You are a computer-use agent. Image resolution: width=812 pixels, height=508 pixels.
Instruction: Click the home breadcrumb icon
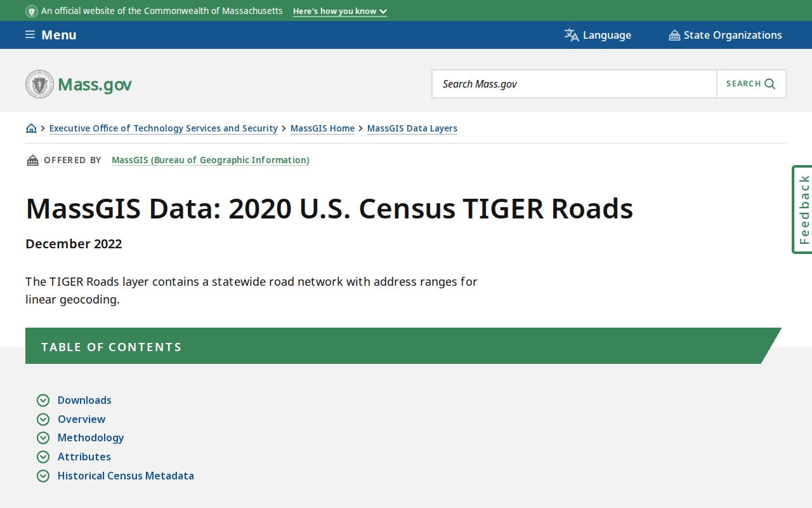pyautogui.click(x=31, y=128)
